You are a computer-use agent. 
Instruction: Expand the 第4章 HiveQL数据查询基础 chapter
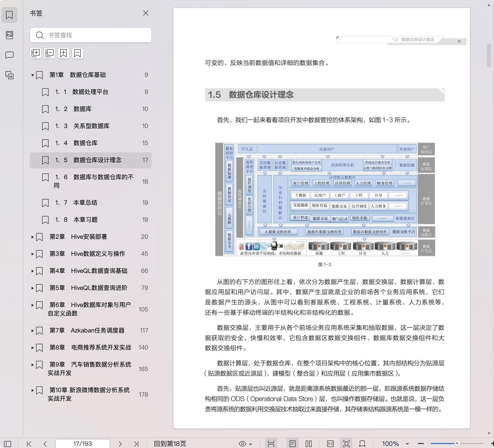[33, 271]
